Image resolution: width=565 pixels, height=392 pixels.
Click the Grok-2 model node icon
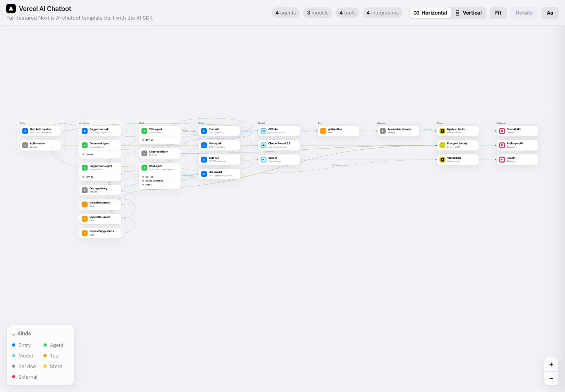264,160
